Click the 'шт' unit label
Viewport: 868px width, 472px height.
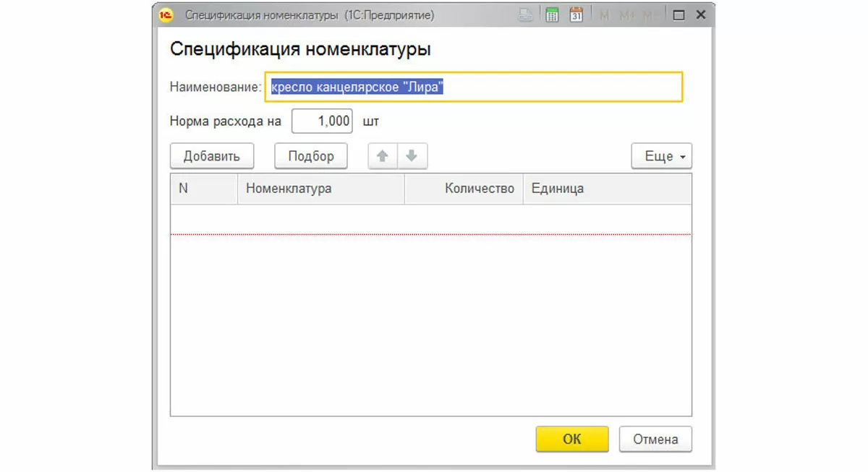[x=371, y=121]
